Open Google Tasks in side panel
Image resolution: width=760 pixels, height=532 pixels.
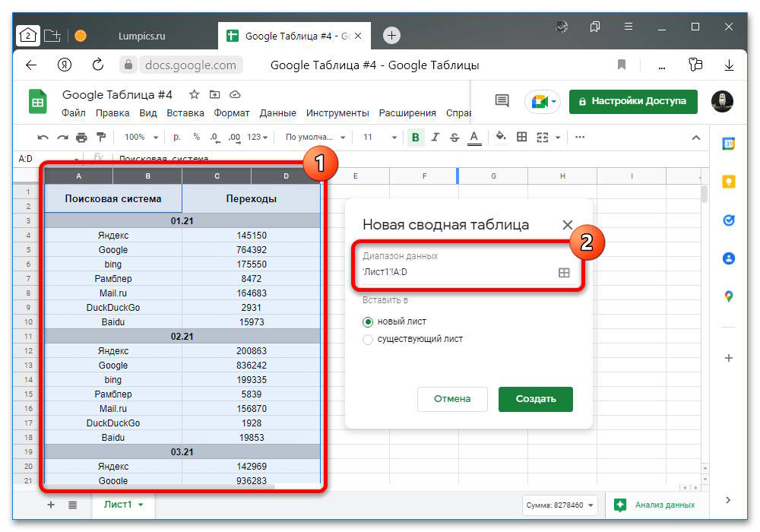point(729,220)
